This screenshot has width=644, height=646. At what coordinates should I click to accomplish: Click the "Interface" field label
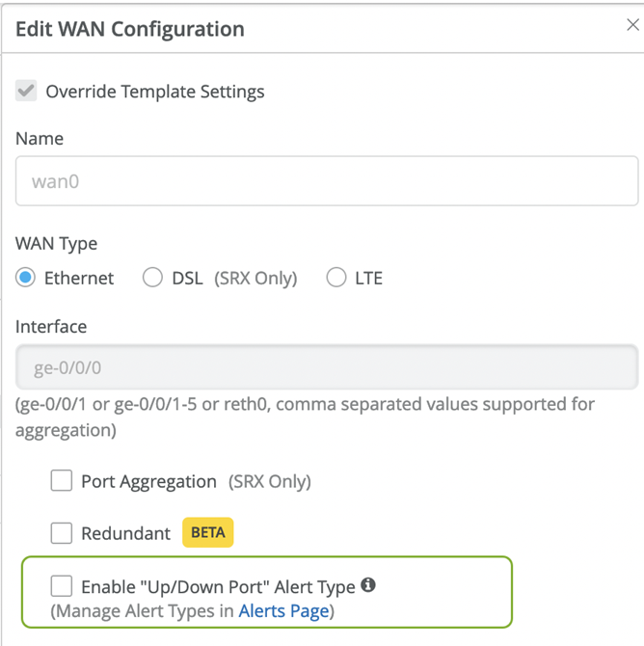click(51, 327)
